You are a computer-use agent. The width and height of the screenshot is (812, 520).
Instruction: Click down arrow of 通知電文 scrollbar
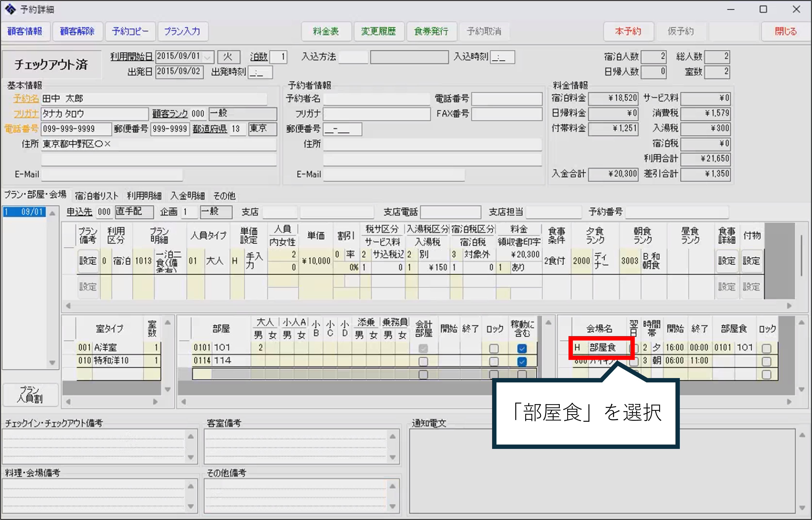click(802, 508)
